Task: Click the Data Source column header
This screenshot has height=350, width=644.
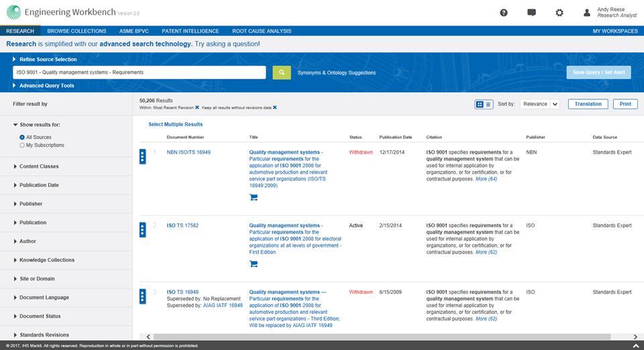Action: pyautogui.click(x=604, y=137)
